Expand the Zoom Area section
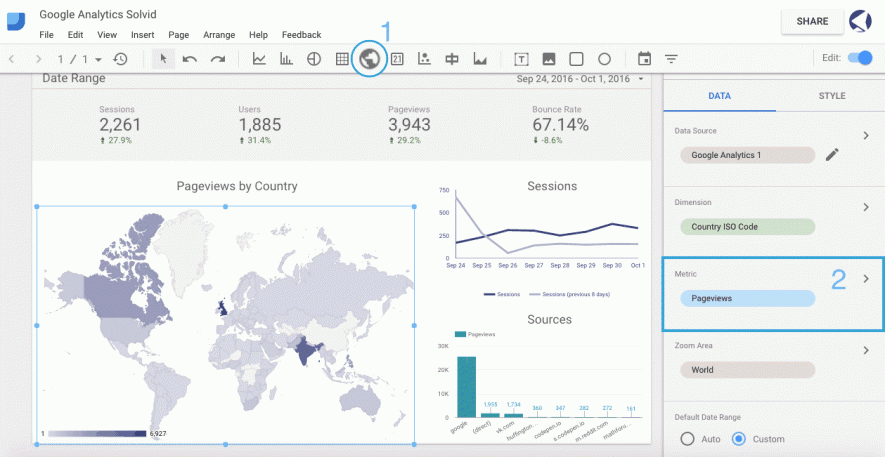 (x=865, y=350)
